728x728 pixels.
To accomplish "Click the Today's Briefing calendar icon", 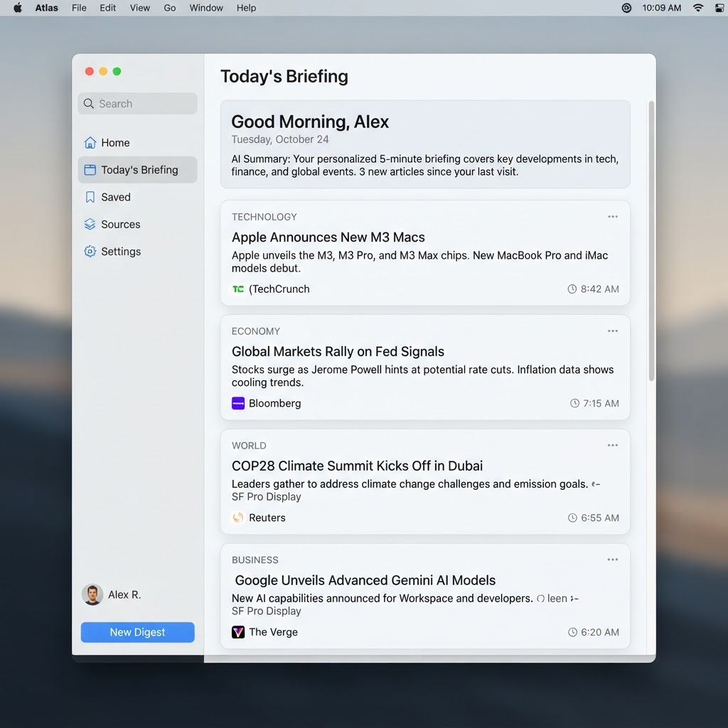I will point(90,170).
